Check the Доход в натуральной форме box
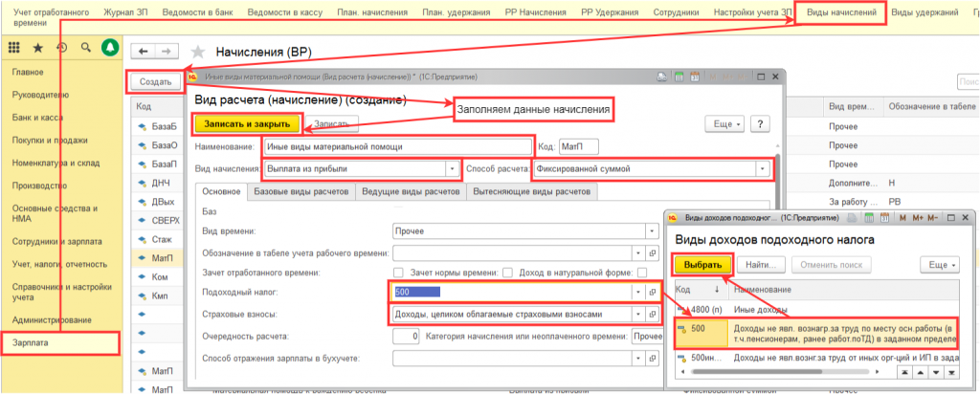The width and height of the screenshot is (980, 394). coord(643,273)
